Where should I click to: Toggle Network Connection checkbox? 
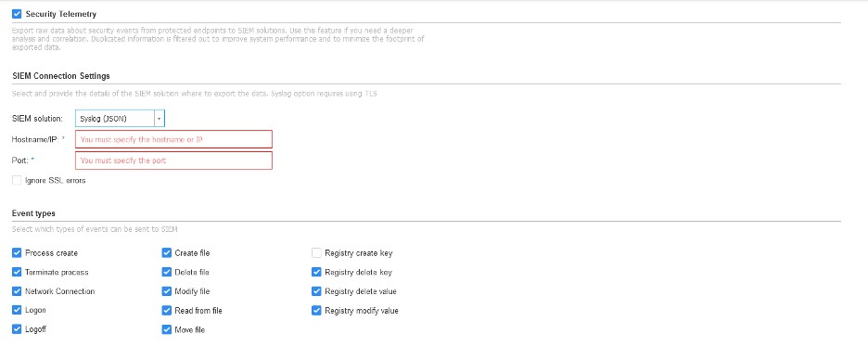17,291
